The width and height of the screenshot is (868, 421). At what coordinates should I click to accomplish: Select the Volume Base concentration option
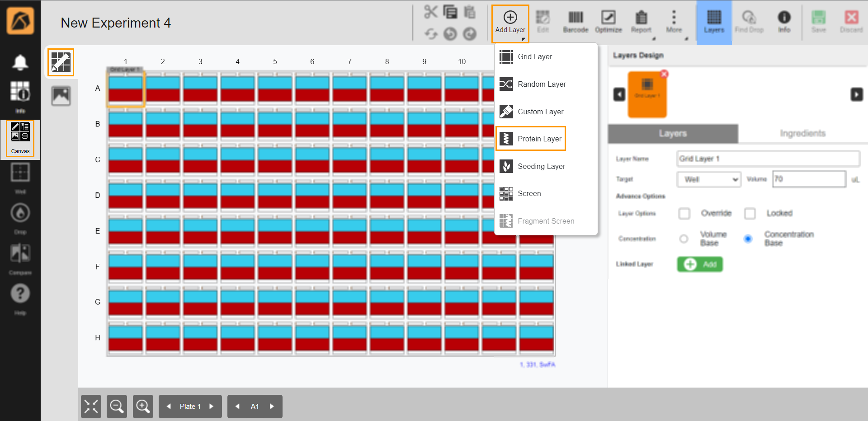click(x=684, y=239)
